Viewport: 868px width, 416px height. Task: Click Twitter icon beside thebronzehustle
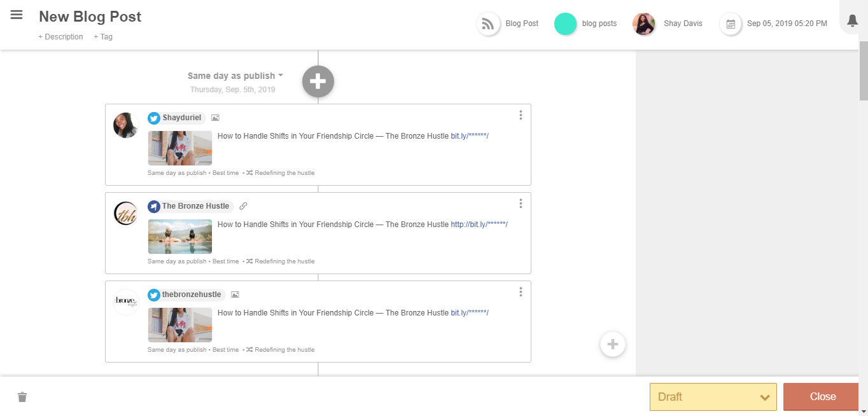click(x=154, y=295)
